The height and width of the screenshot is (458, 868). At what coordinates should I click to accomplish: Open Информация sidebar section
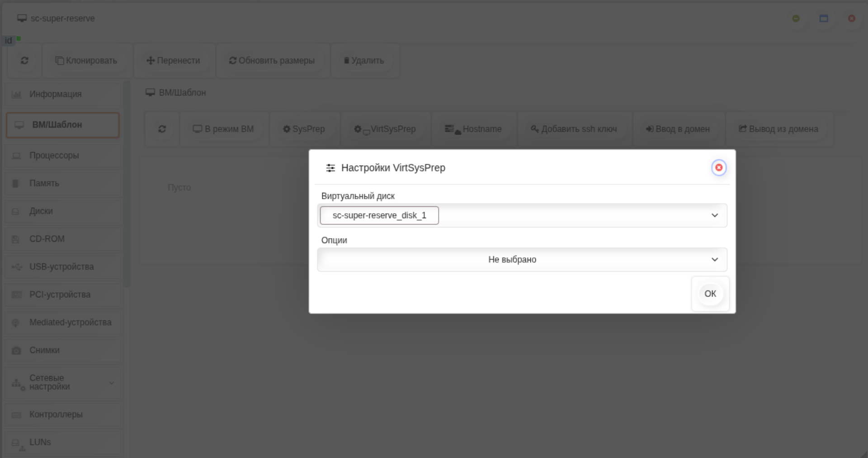(63, 94)
